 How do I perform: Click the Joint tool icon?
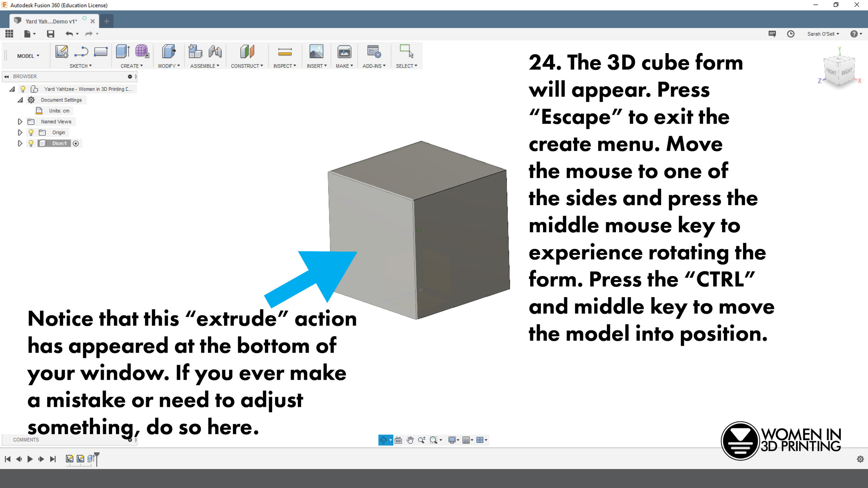[215, 51]
